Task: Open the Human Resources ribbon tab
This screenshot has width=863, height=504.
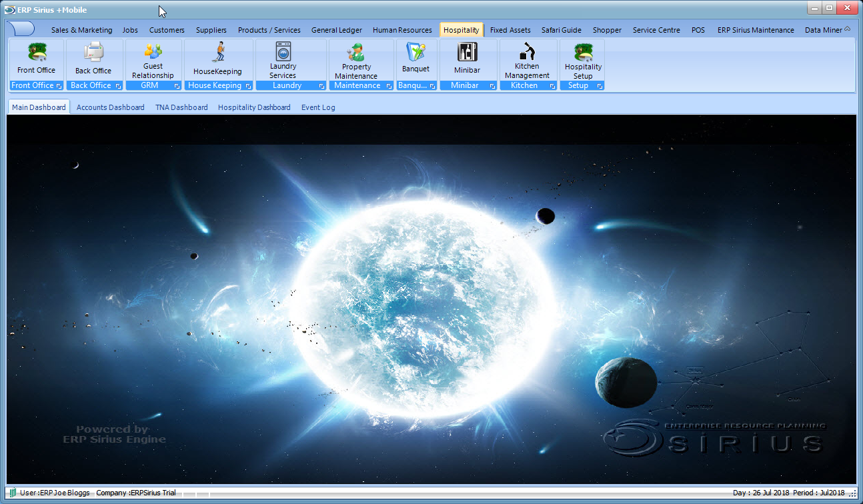Action: pos(402,30)
